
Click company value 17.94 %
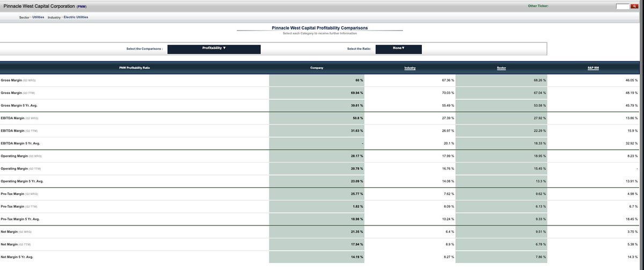coord(357,245)
